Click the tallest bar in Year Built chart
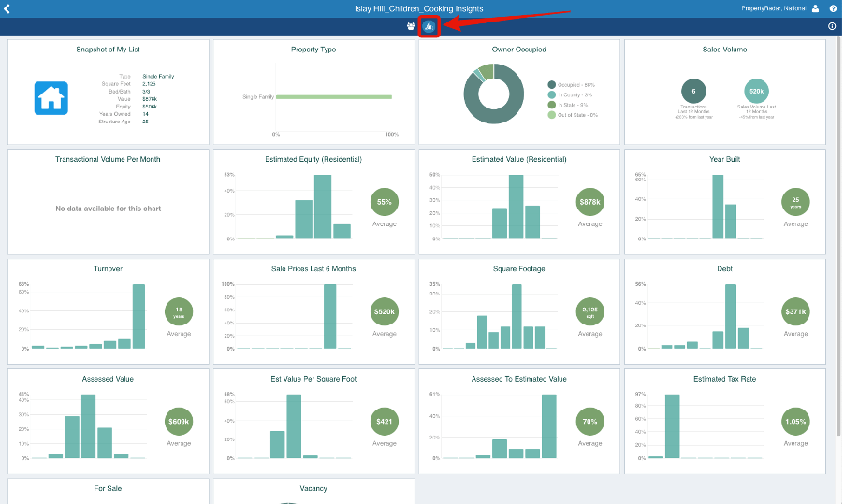Viewport: 844px width, 504px height. pos(718,207)
